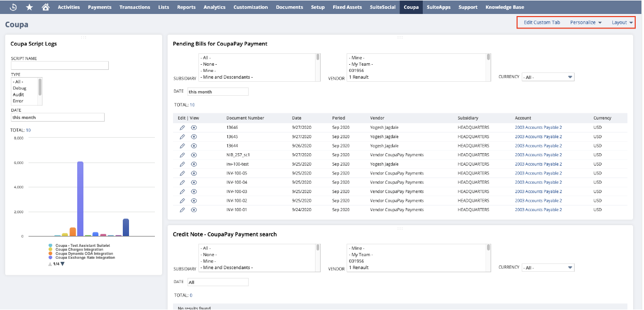Select '1 Renault' in Pending Bills vendor list
This screenshot has width=644, height=310.
[x=359, y=77]
